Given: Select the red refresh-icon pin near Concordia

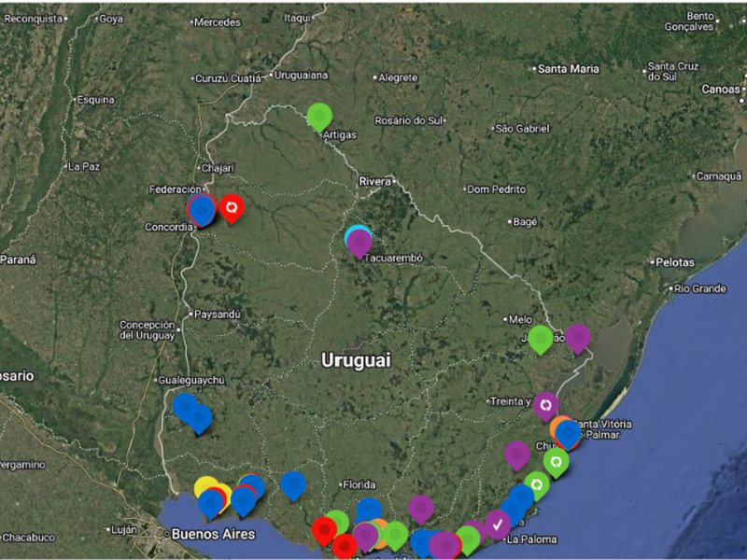Looking at the screenshot, I should point(232,207).
